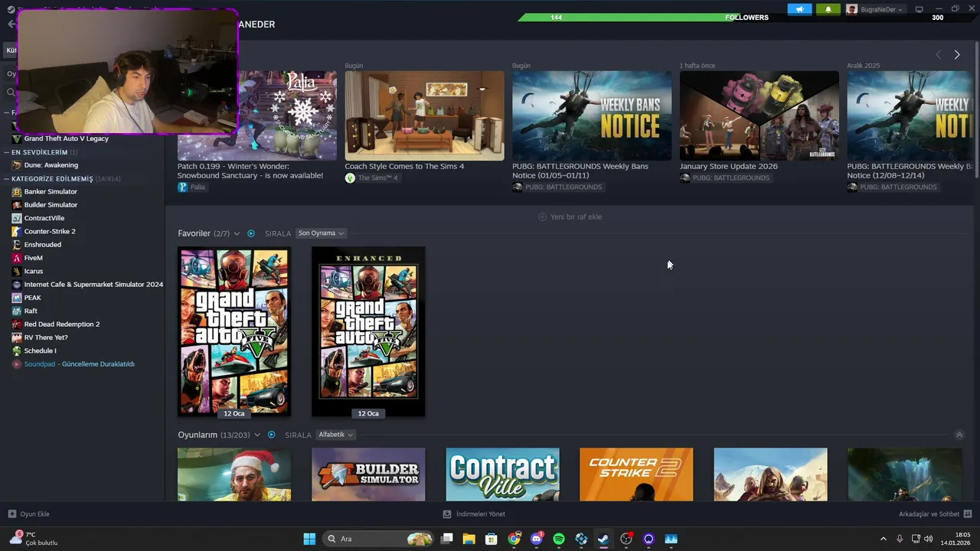Viewport: 980px width, 551px height.
Task: Select Enshrouded in library list
Action: (x=42, y=245)
